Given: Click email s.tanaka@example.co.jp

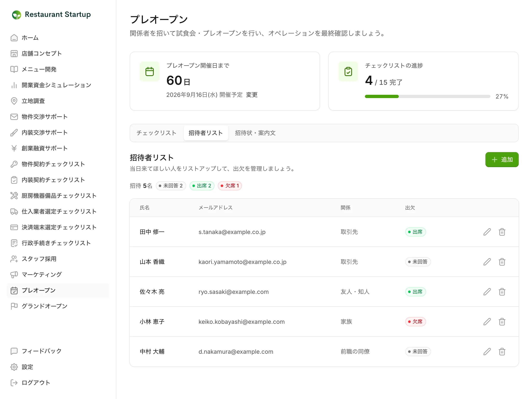Looking at the screenshot, I should (x=232, y=232).
